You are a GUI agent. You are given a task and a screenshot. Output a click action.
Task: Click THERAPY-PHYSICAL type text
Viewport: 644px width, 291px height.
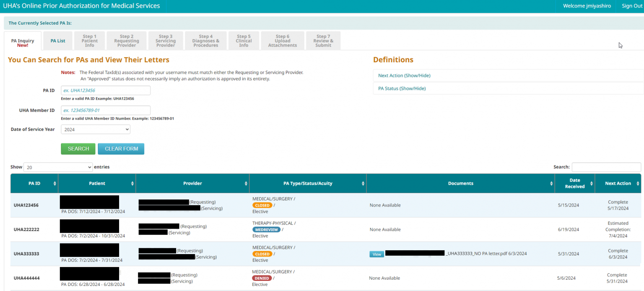pyautogui.click(x=274, y=223)
